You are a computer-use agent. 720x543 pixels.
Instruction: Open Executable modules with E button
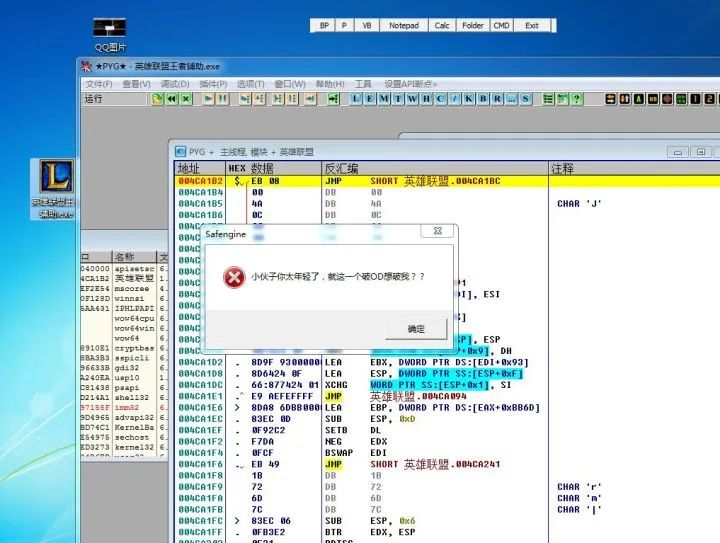[x=370, y=99]
